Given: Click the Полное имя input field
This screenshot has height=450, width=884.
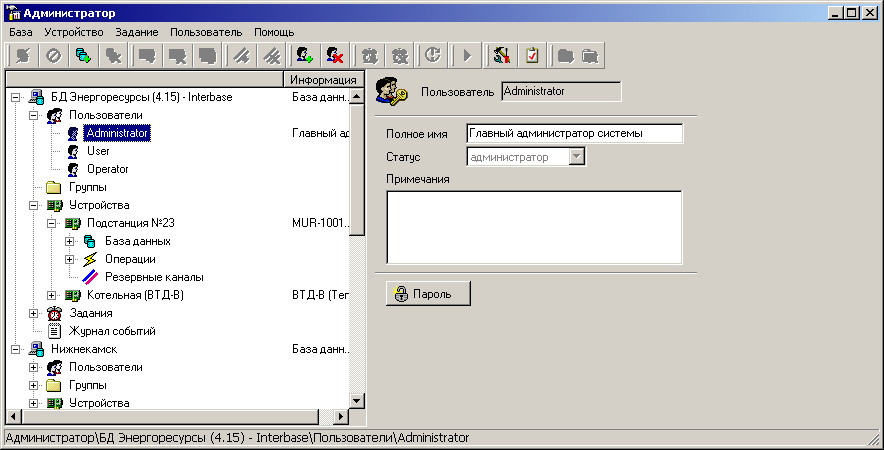Looking at the screenshot, I should point(575,134).
